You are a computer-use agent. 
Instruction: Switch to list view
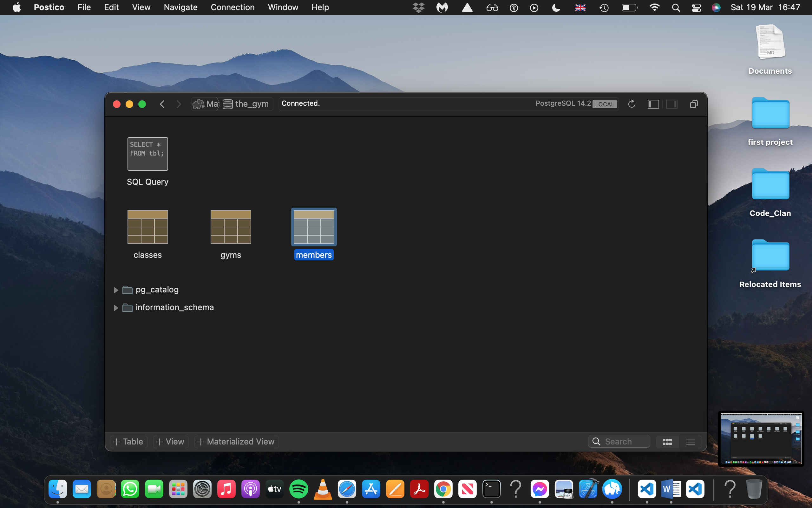pyautogui.click(x=691, y=441)
